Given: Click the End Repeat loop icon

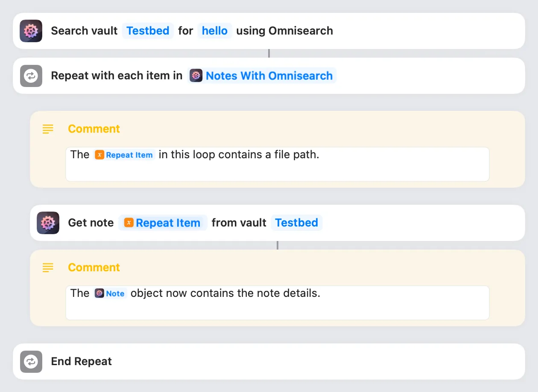Looking at the screenshot, I should point(30,362).
